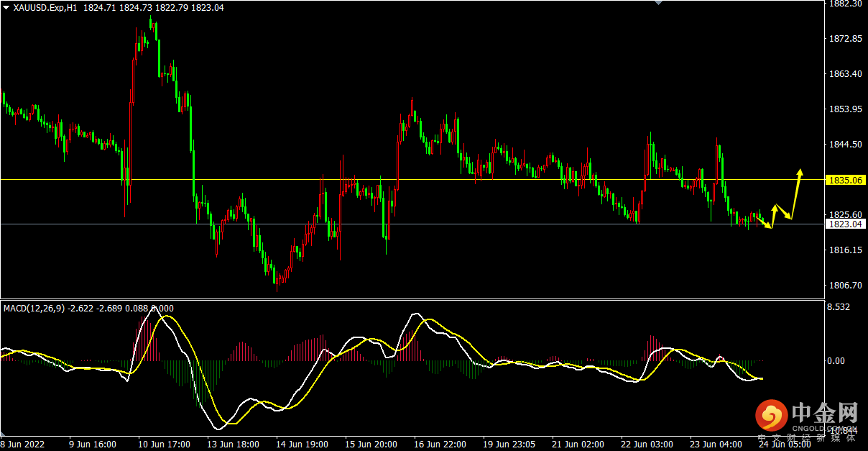Click the orange CNGold cloud logo
The height and width of the screenshot is (451, 868).
pyautogui.click(x=771, y=416)
